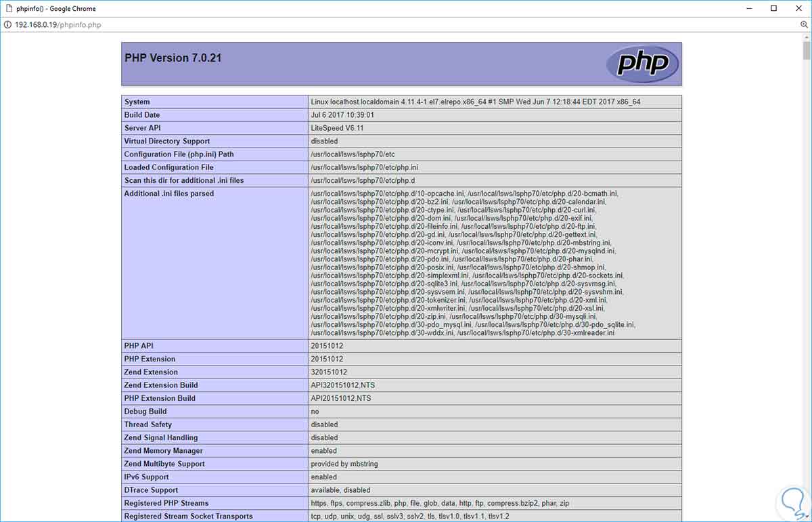Click the Linux localhost.localdomain System value

pos(476,102)
